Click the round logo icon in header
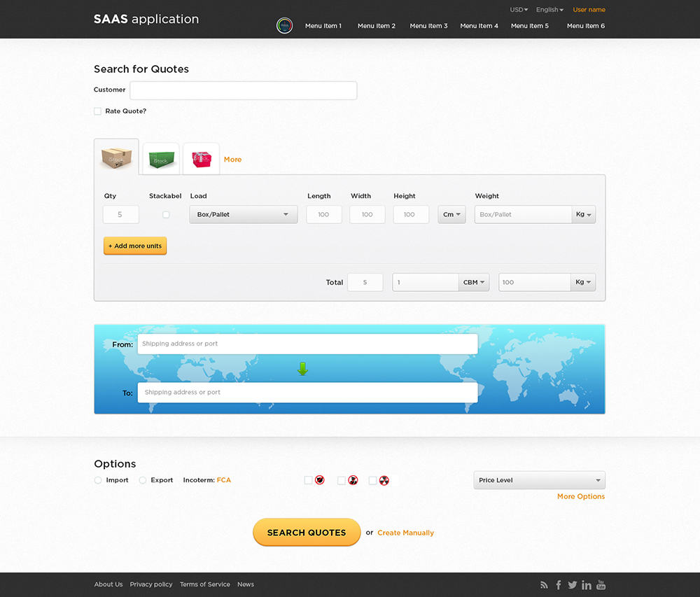700x597 pixels. [284, 25]
